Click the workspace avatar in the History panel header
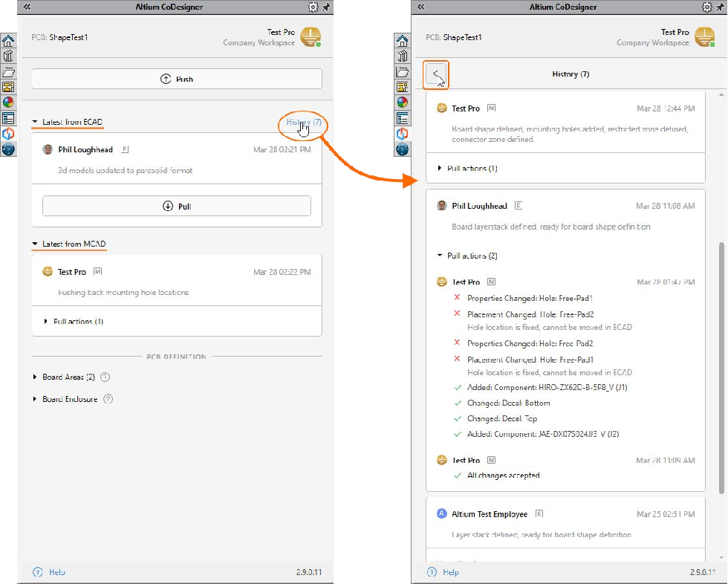This screenshot has width=728, height=584. [x=705, y=37]
